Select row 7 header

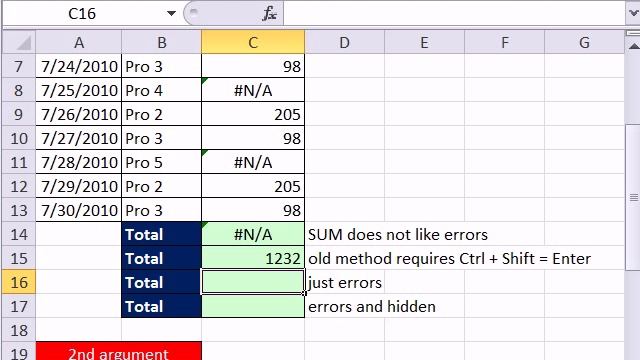[19, 66]
